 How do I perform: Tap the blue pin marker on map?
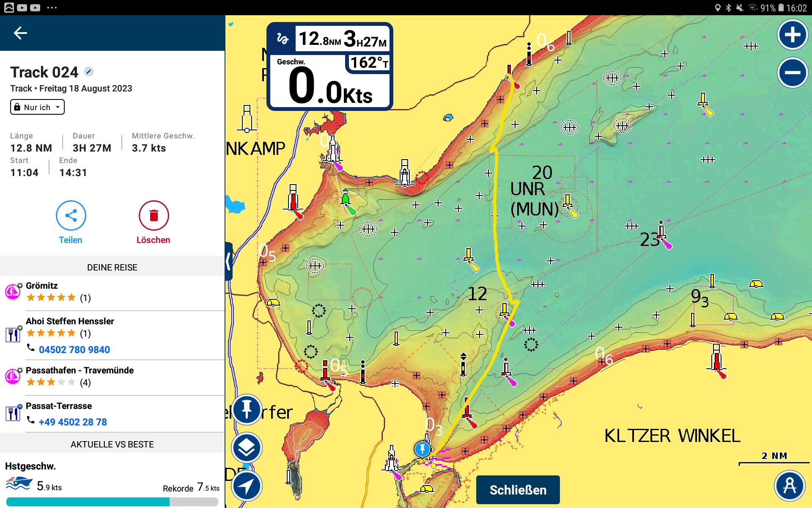click(x=422, y=449)
